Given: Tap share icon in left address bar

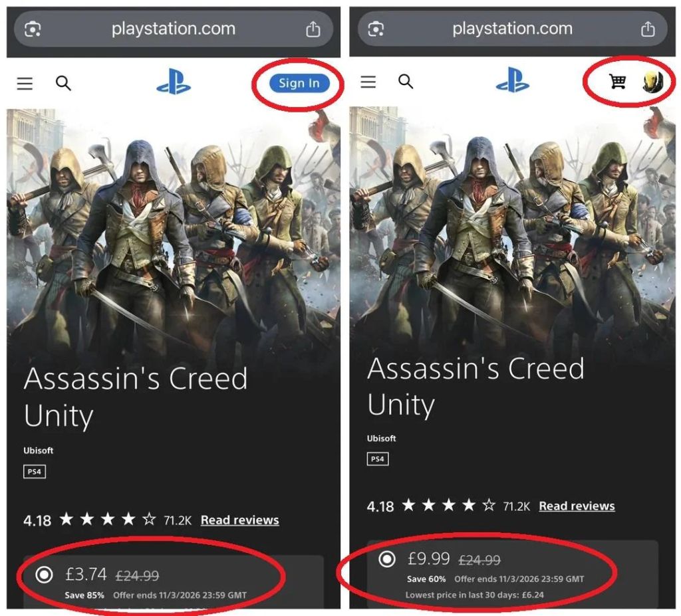Looking at the screenshot, I should [313, 29].
